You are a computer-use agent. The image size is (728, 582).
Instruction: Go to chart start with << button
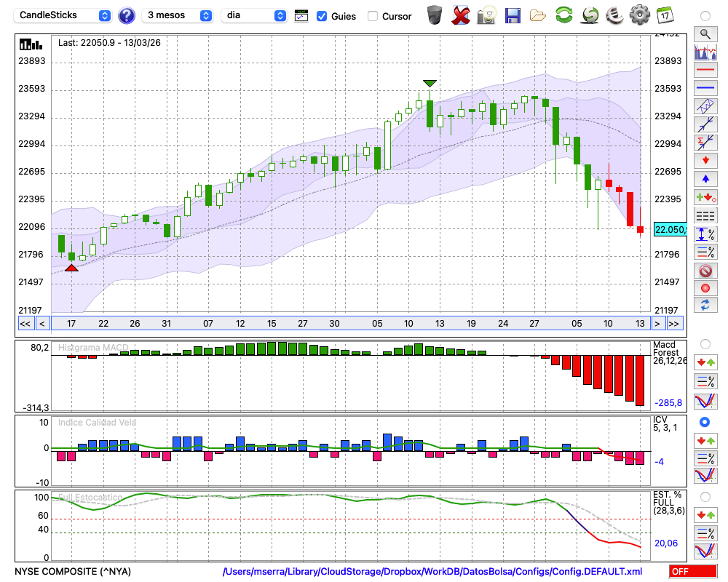[x=25, y=324]
